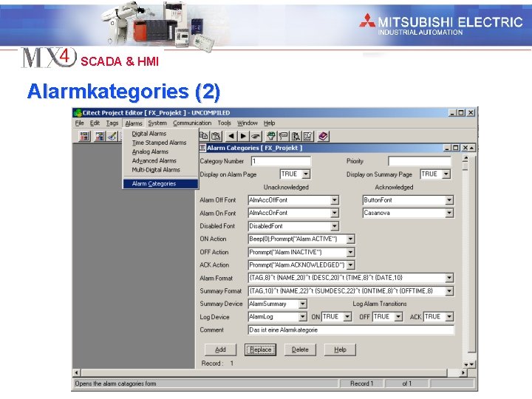Viewport: 532px width, 399px height.
Task: Open the Log Transitions ON dropdown
Action: [x=347, y=317]
